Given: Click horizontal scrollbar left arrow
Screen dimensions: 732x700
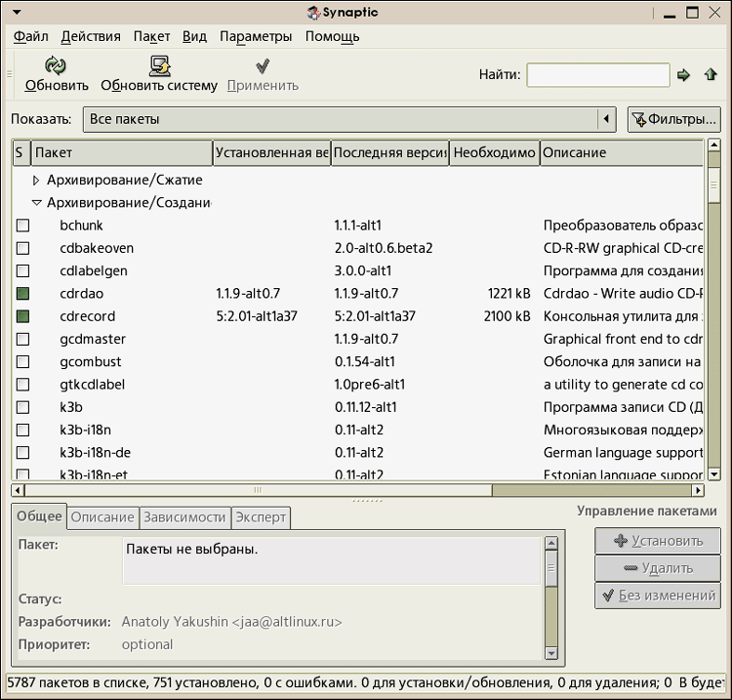Looking at the screenshot, I should point(19,490).
